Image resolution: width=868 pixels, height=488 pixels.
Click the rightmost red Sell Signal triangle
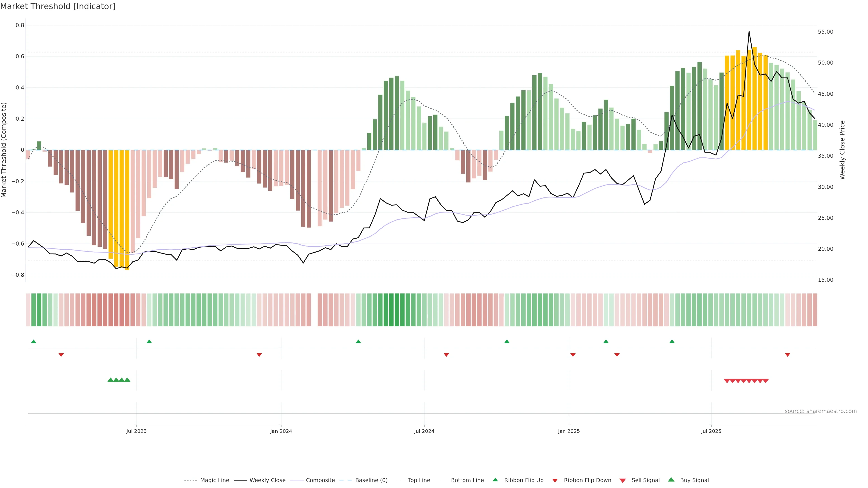pyautogui.click(x=766, y=381)
